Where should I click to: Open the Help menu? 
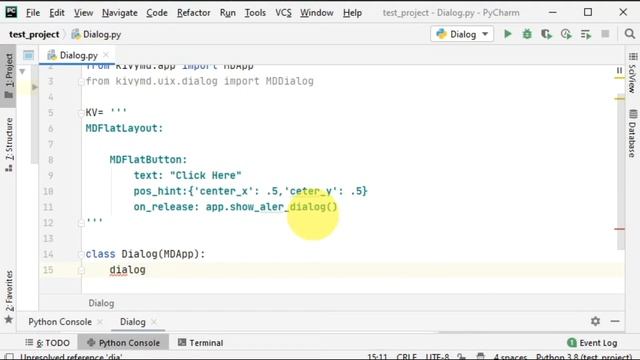(x=352, y=13)
